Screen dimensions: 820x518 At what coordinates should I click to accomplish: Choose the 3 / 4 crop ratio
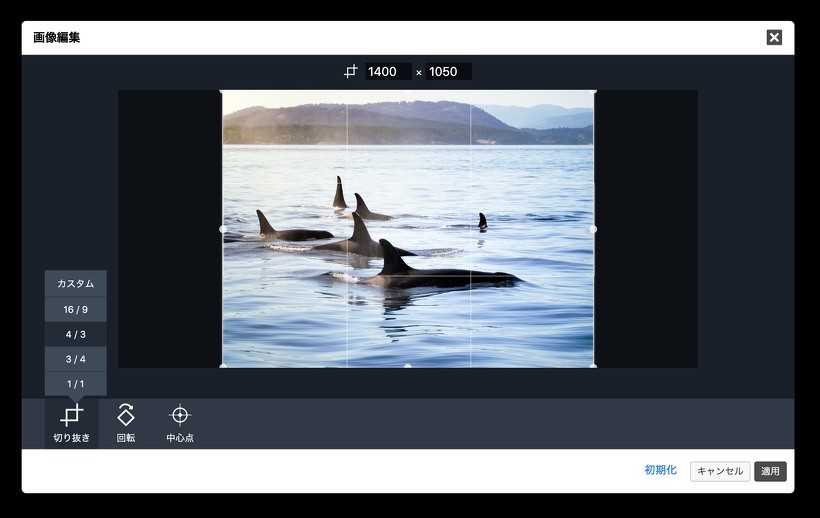pyautogui.click(x=75, y=359)
